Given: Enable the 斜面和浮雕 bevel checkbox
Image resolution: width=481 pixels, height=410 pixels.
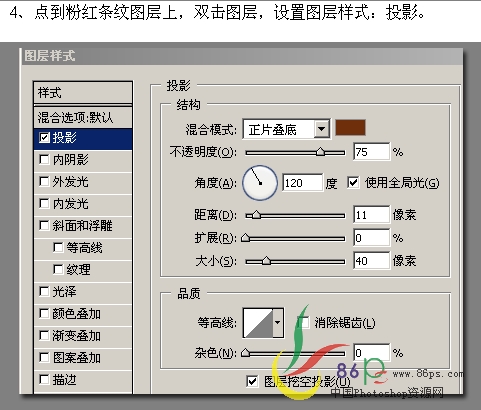Looking at the screenshot, I should tap(44, 225).
